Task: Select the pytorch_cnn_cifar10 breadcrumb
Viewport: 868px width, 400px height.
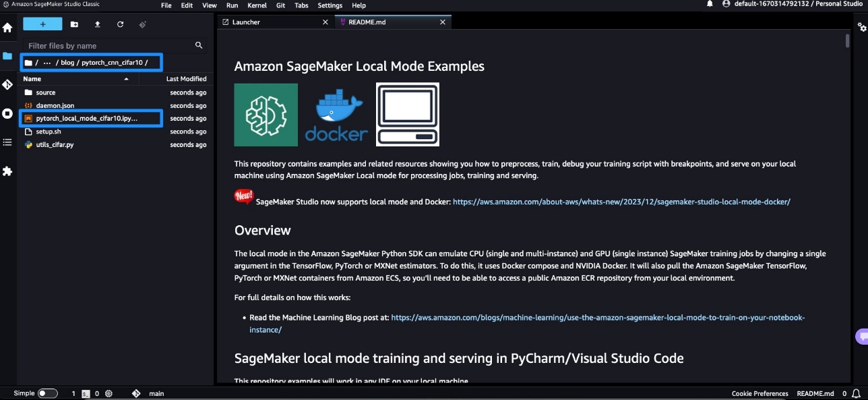Action: point(111,63)
